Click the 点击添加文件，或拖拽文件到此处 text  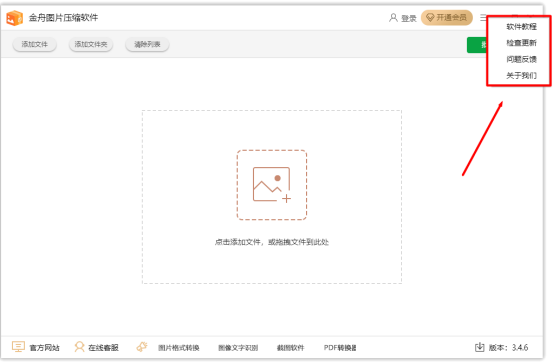click(x=272, y=242)
